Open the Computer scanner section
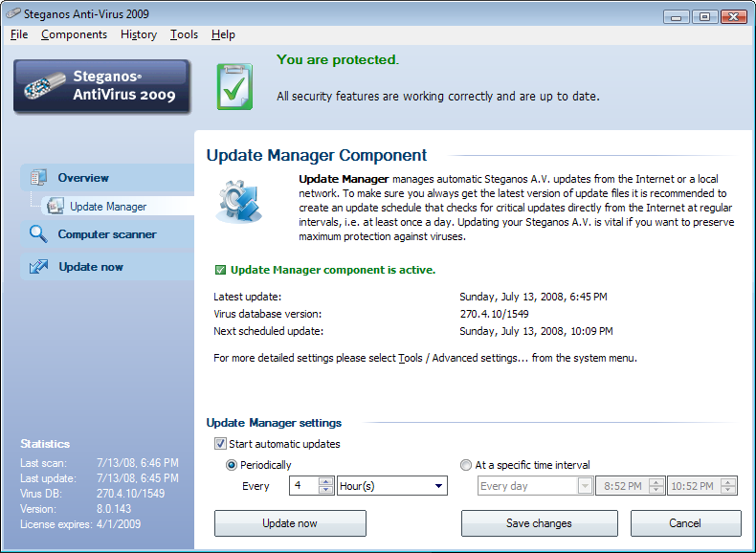The height and width of the screenshot is (553, 756). pos(107,234)
